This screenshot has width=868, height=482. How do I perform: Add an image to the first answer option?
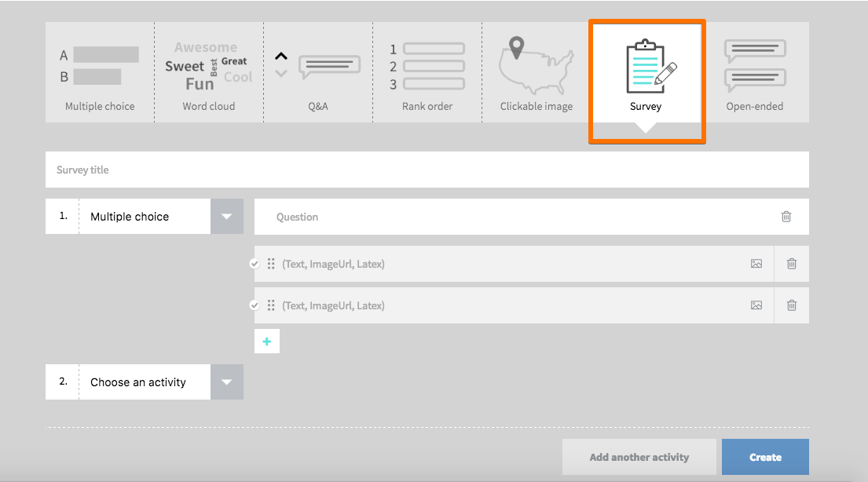click(x=756, y=264)
